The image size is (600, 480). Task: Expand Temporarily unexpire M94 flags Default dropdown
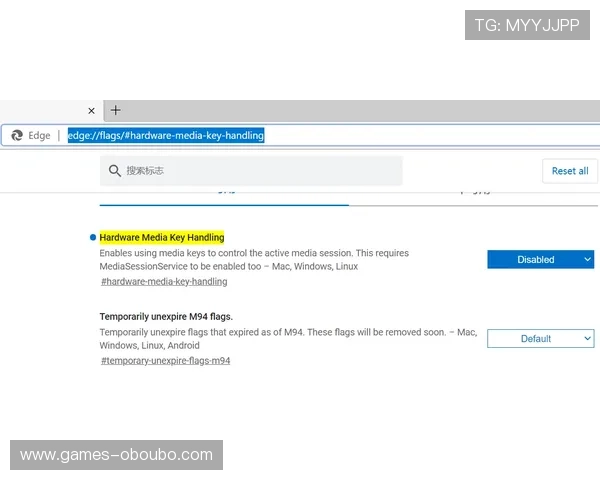[x=540, y=339]
